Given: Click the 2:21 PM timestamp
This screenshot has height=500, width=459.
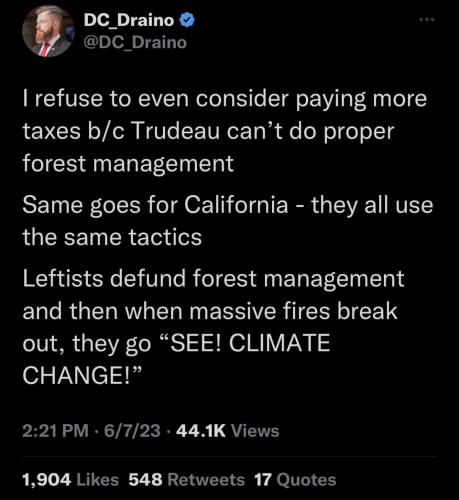Looking at the screenshot, I should 56,430.
